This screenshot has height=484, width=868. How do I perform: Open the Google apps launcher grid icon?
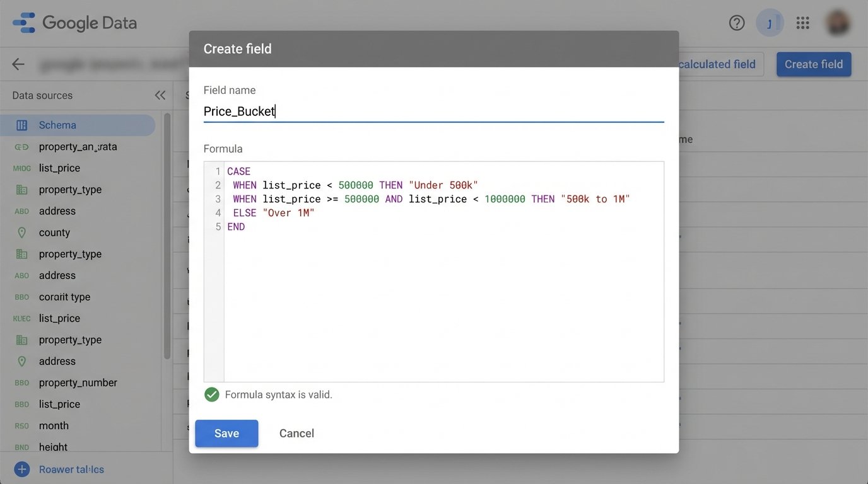click(x=802, y=23)
